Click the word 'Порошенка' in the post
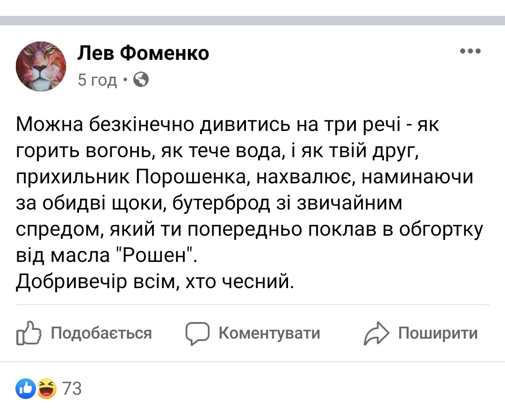The width and height of the screenshot is (505, 420). click(193, 177)
